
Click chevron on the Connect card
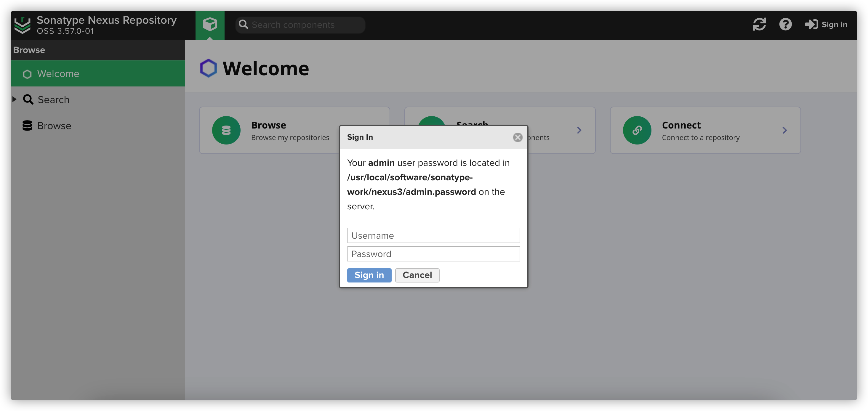click(784, 130)
